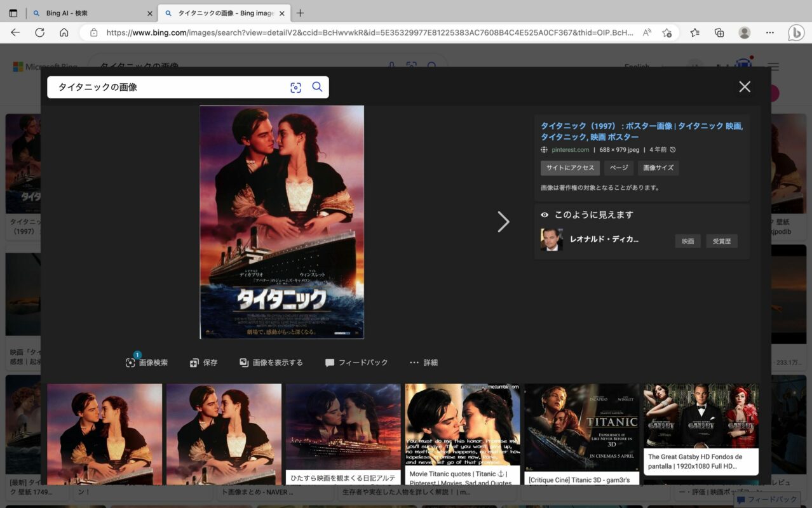The height and width of the screenshot is (508, 812).
Task: Close the タイタニックの画像 tab
Action: pos(281,13)
